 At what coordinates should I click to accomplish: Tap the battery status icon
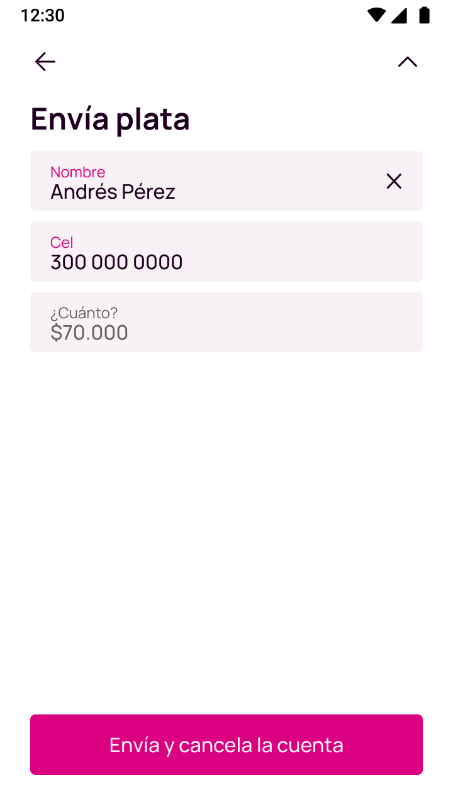(x=424, y=15)
